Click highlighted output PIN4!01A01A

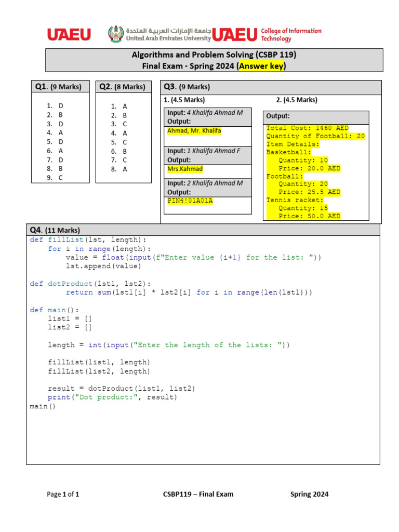coord(190,201)
